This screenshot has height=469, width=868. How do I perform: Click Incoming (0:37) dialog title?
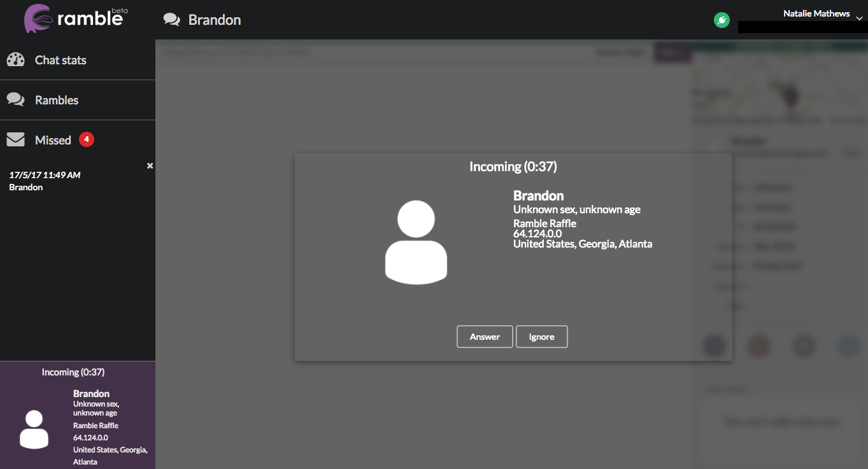pos(513,167)
